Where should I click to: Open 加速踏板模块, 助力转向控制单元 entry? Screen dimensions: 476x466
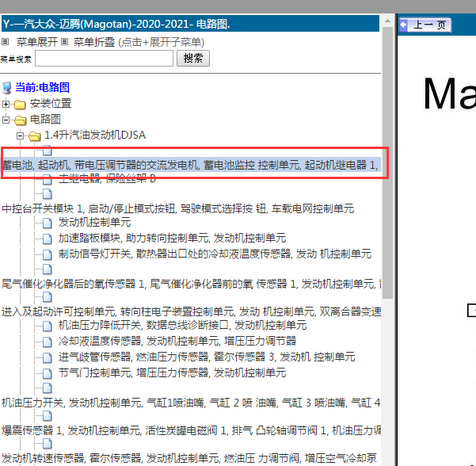[172, 239]
